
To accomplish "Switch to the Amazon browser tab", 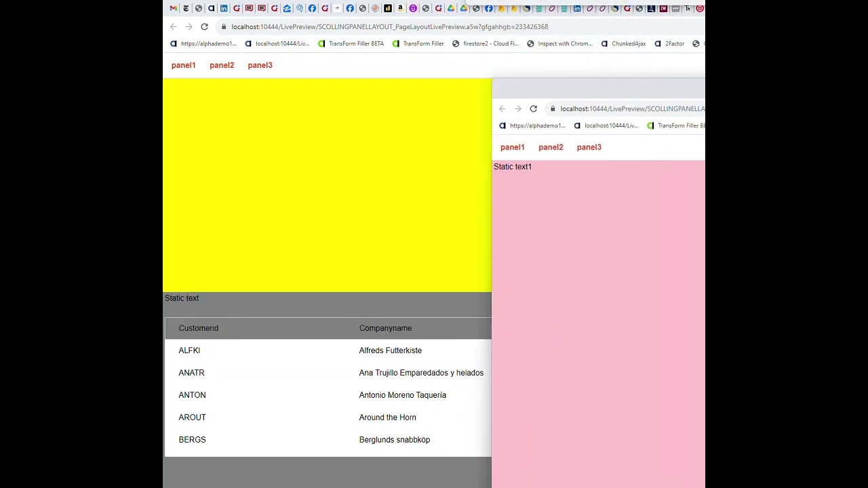I will tap(400, 8).
